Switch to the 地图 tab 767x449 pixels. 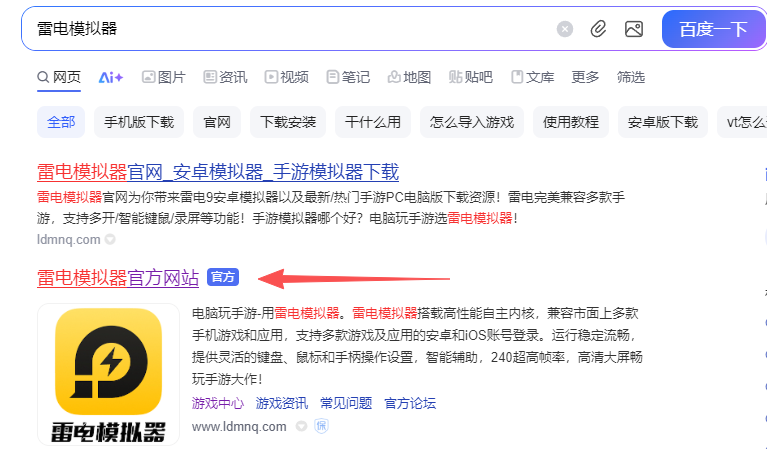click(x=409, y=77)
